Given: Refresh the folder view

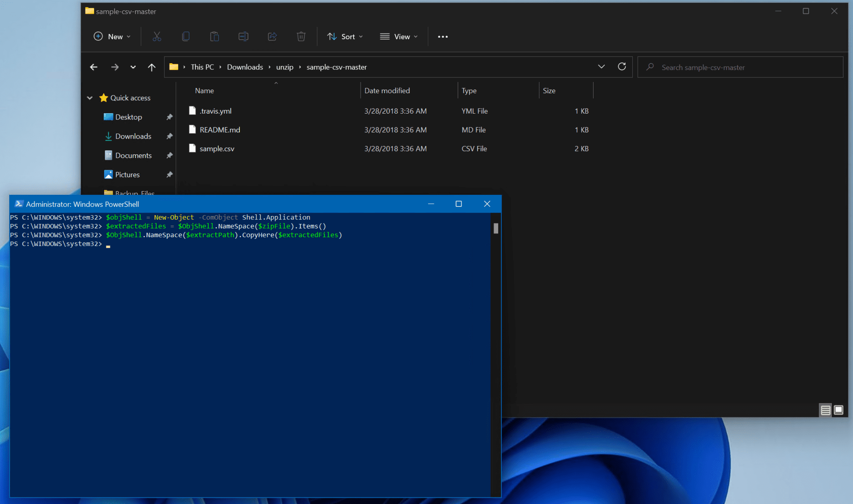Looking at the screenshot, I should click(x=622, y=67).
